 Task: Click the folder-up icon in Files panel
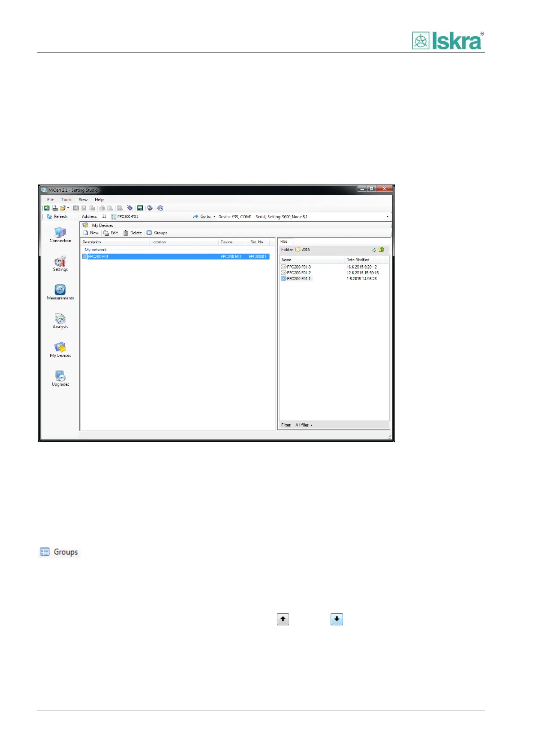pyautogui.click(x=381, y=250)
